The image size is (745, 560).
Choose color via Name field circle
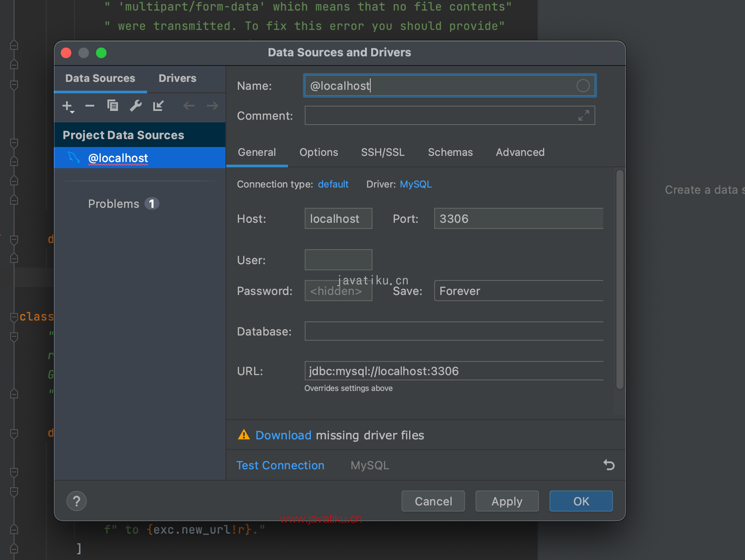tap(583, 85)
